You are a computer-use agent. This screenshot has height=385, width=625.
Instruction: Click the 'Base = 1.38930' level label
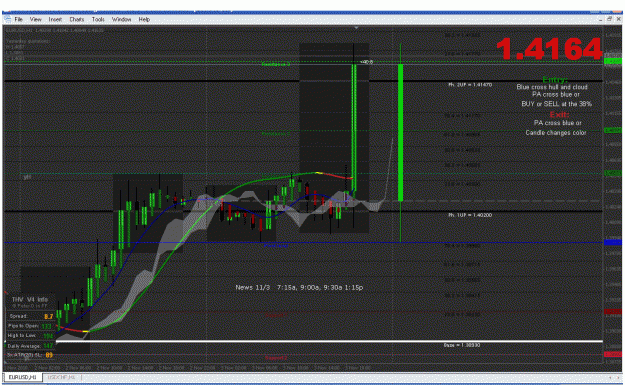(x=462, y=345)
